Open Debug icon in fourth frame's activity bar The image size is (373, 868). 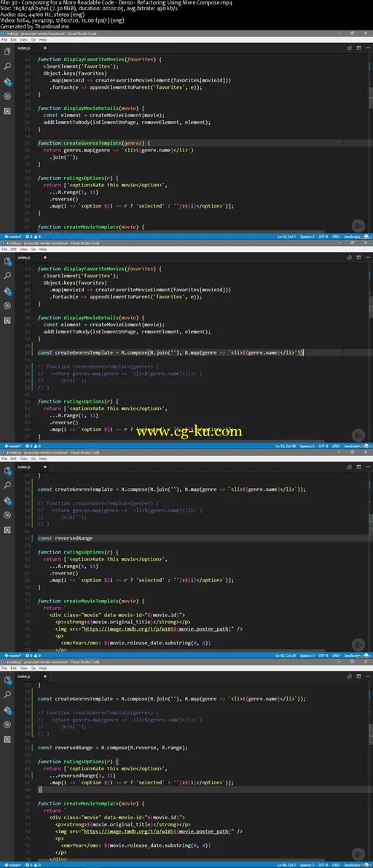tap(7, 724)
